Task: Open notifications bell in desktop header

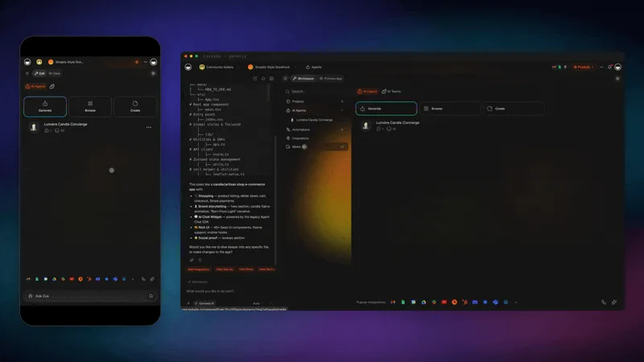Action: [x=610, y=67]
